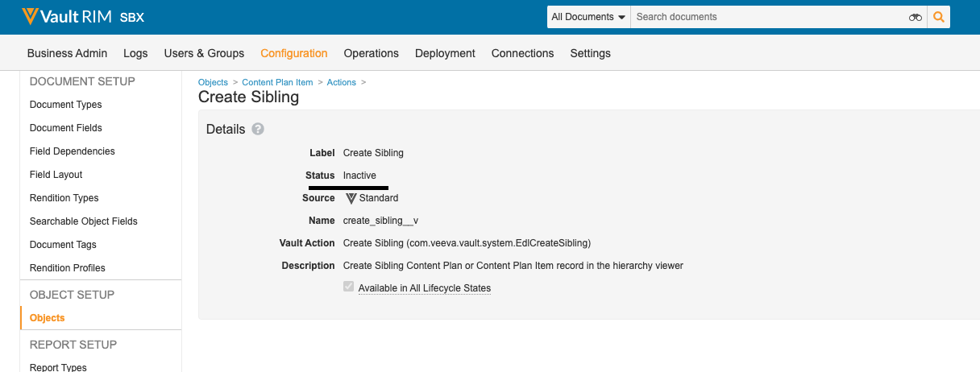Select Document Types in the sidebar
The height and width of the screenshot is (372, 980).
(65, 105)
